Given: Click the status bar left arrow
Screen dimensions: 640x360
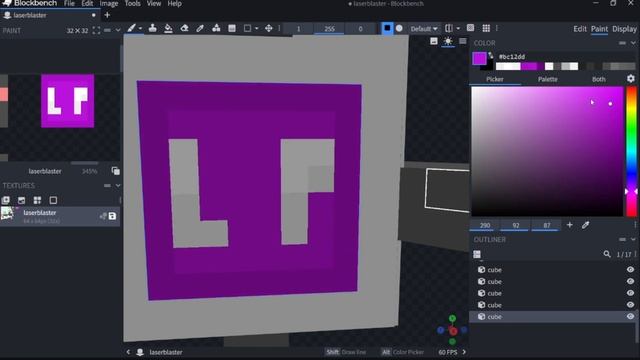Looking at the screenshot, I should [128, 352].
